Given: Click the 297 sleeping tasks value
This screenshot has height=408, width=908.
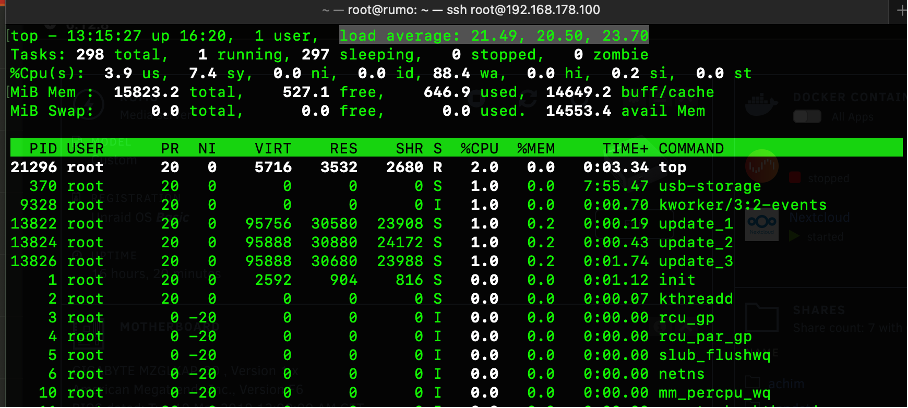Looking at the screenshot, I should click(316, 55).
